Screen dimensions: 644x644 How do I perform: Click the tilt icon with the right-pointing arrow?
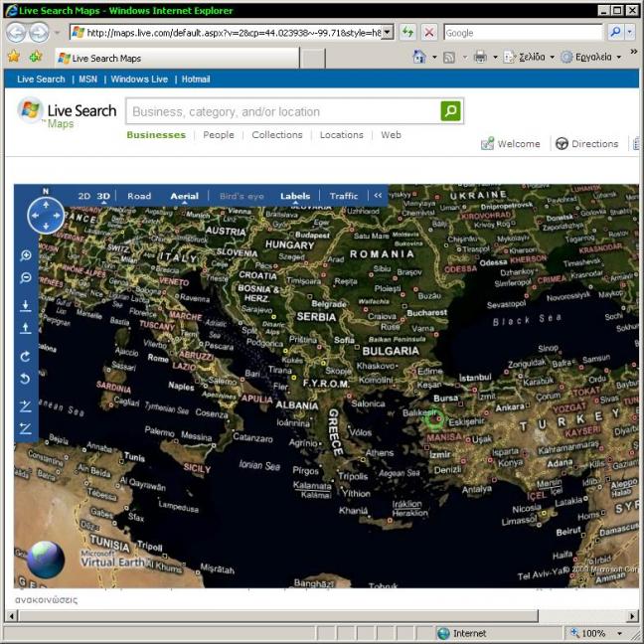(26, 406)
